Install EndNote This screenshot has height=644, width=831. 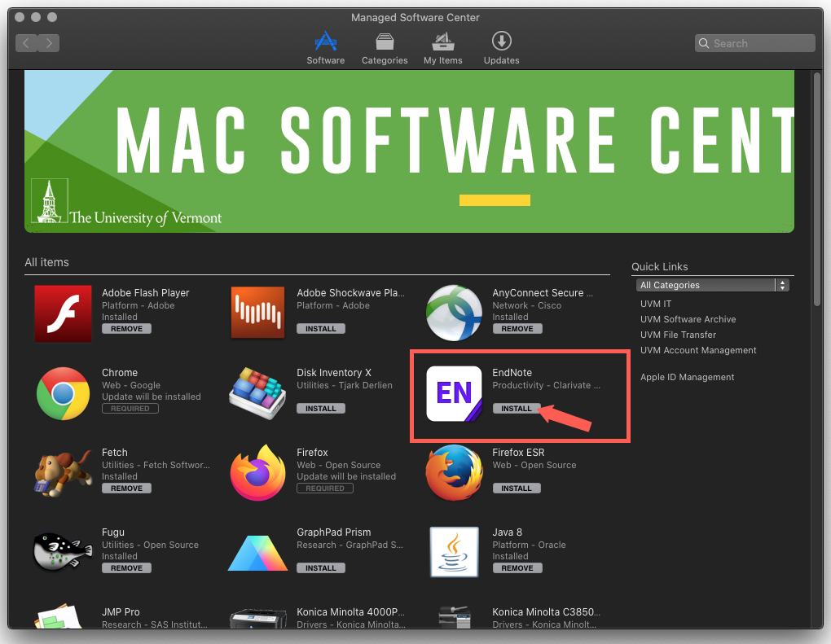pyautogui.click(x=516, y=408)
